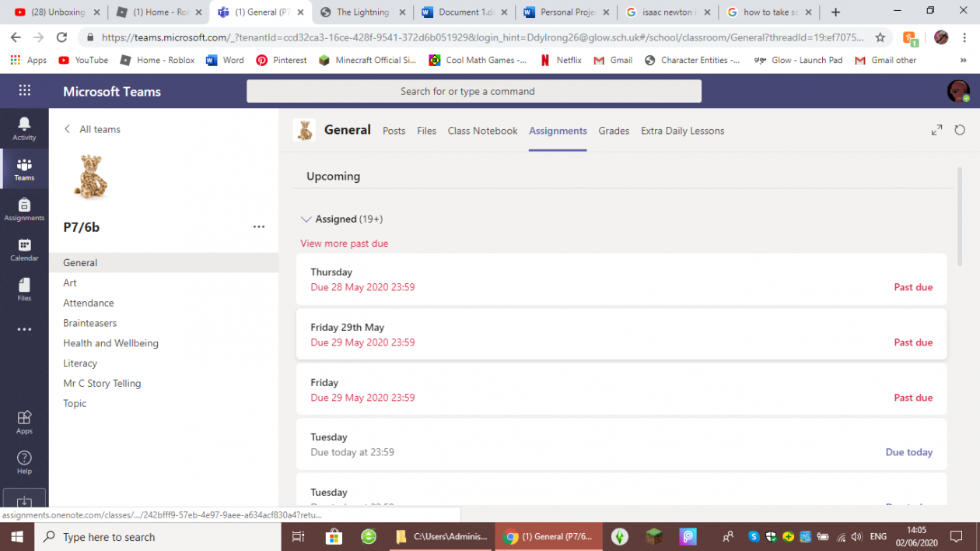Switch to the Document 1 Word browser tab
The height and width of the screenshot is (551, 980).
464,12
